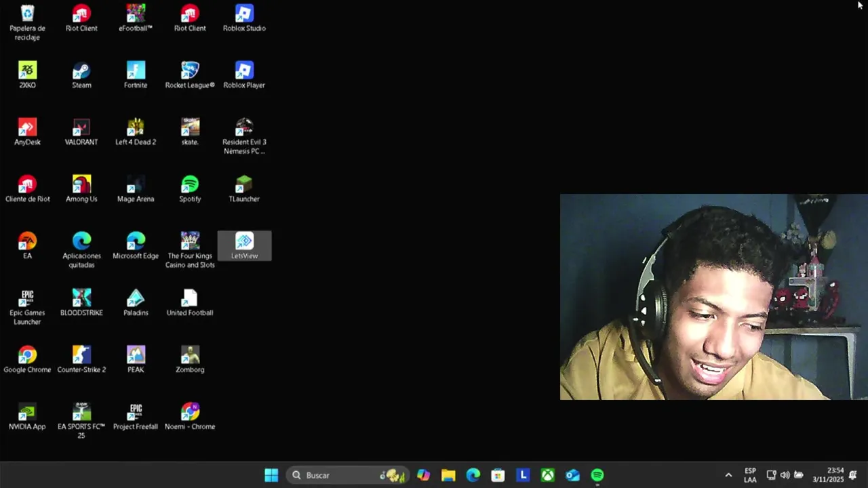This screenshot has width=868, height=488.
Task: Select the Roblox Player icon
Action: click(244, 75)
